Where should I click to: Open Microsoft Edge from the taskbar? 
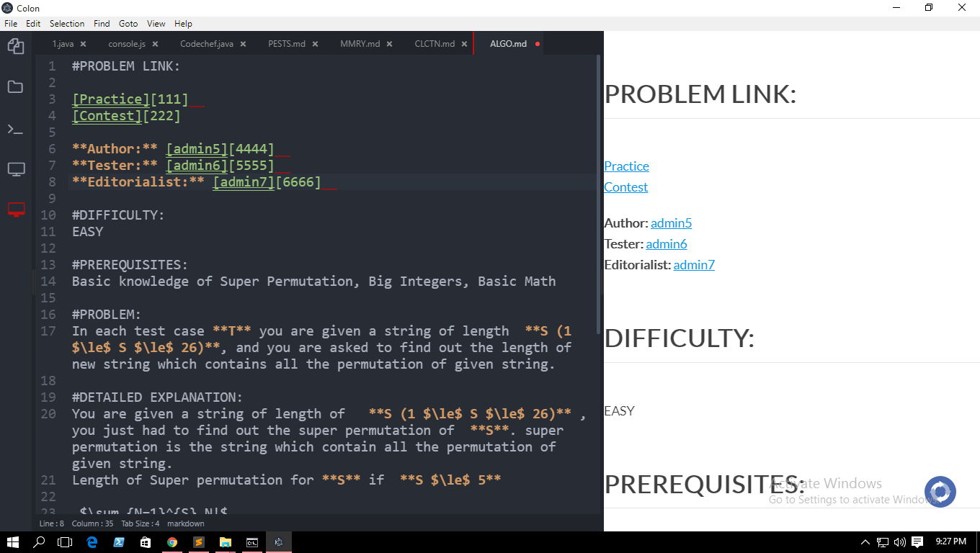tap(91, 542)
